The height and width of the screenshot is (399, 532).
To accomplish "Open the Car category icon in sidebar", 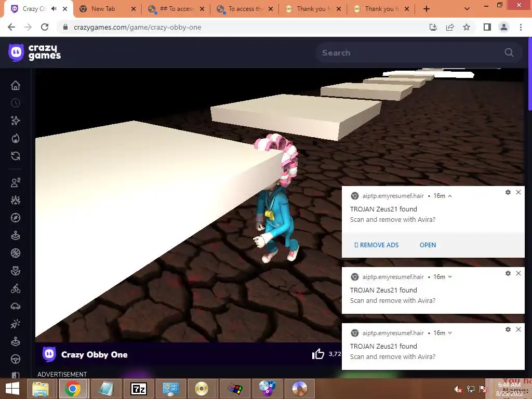I will pyautogui.click(x=16, y=306).
